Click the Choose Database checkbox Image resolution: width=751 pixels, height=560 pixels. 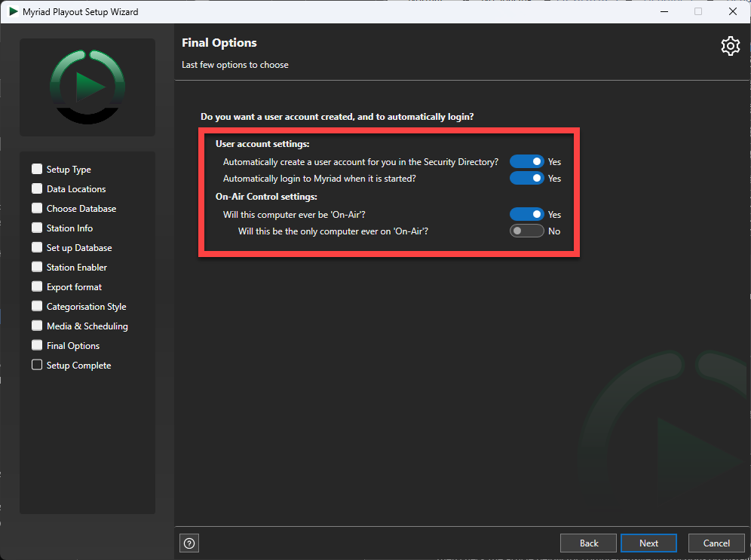click(37, 208)
